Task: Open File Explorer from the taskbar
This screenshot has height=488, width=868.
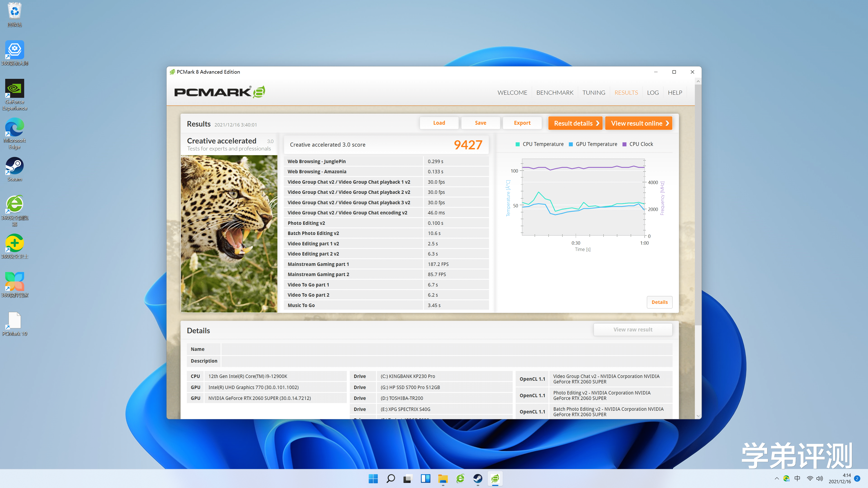Action: pyautogui.click(x=443, y=479)
